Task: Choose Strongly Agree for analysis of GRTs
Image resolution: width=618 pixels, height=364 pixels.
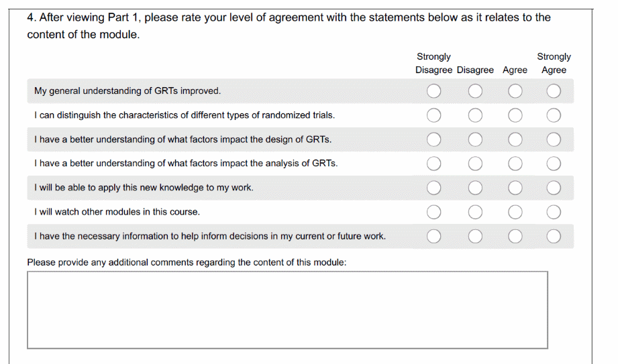Action: tap(554, 164)
